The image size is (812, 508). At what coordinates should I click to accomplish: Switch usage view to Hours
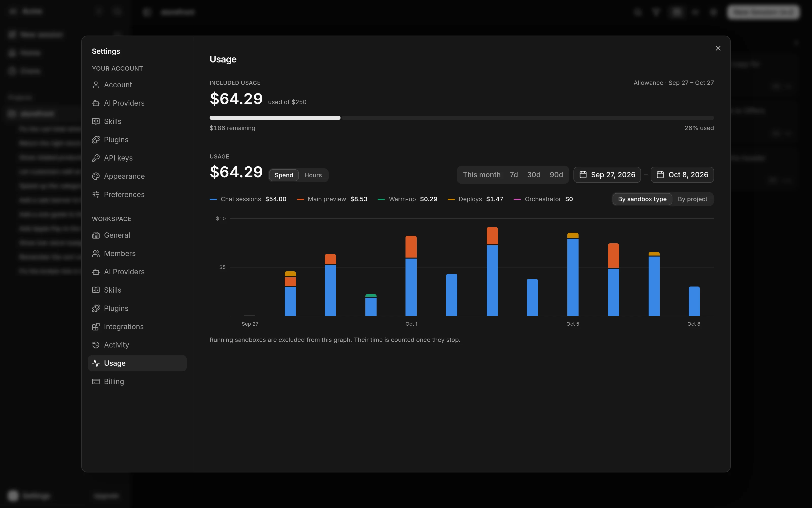click(x=313, y=175)
